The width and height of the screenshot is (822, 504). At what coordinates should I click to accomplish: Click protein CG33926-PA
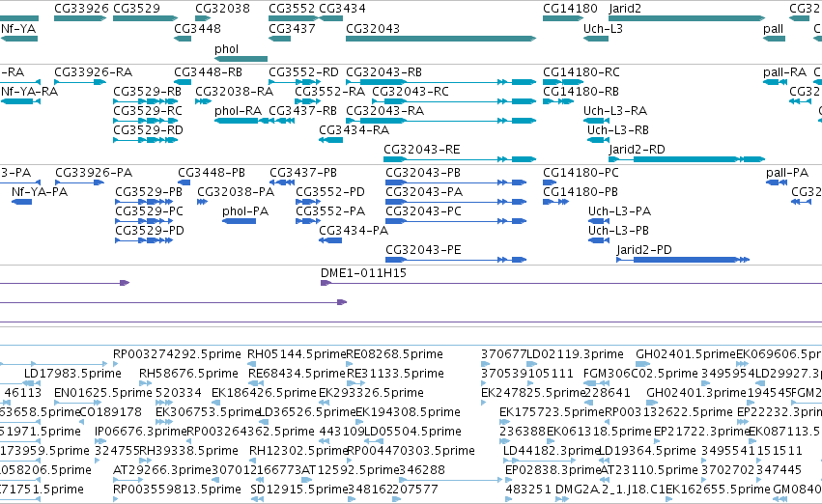click(94, 173)
